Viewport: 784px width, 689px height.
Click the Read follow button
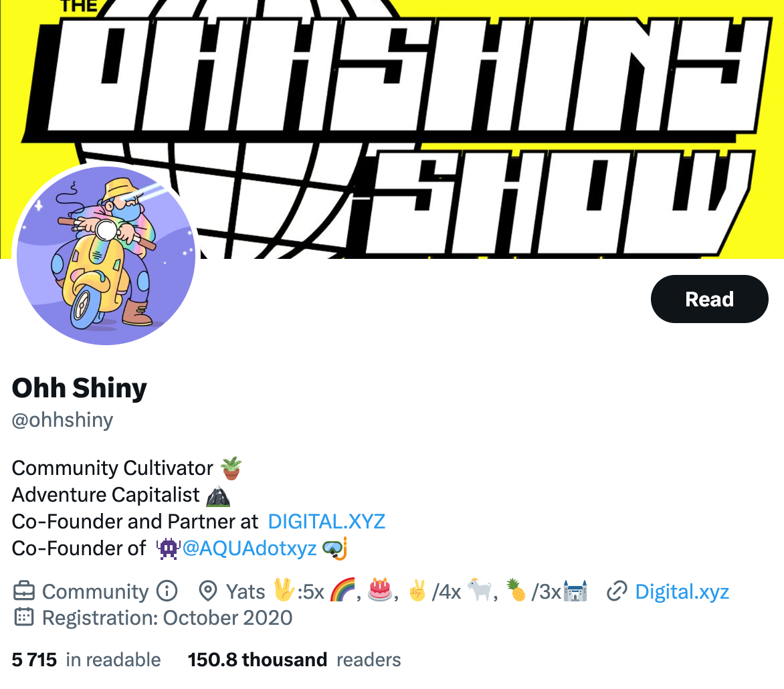click(709, 299)
